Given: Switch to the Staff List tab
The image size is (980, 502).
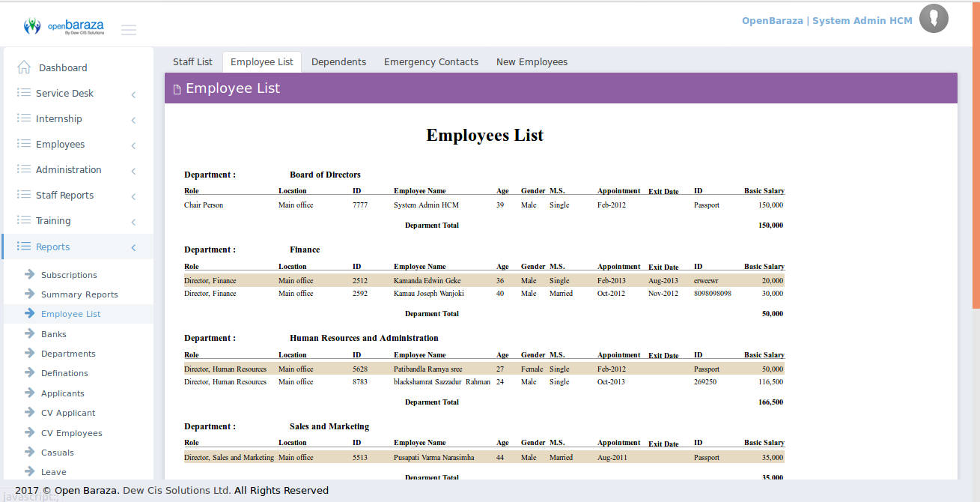Looking at the screenshot, I should pyautogui.click(x=192, y=62).
